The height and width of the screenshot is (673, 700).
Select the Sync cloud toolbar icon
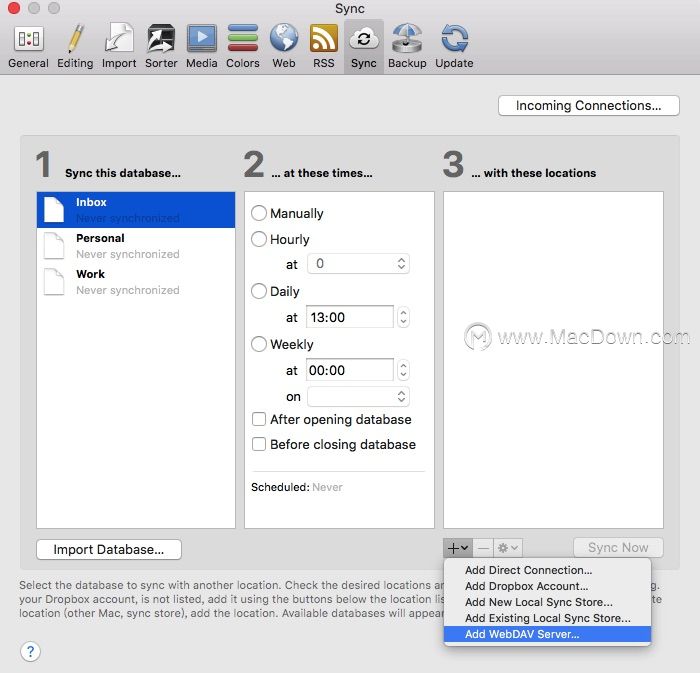364,39
